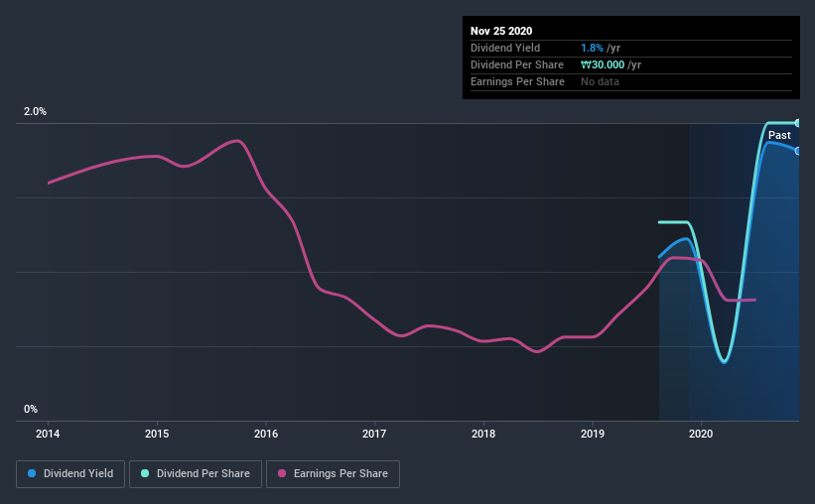Click the Dividend Yield endpoint marker
This screenshot has height=504, width=815.
pyautogui.click(x=798, y=151)
